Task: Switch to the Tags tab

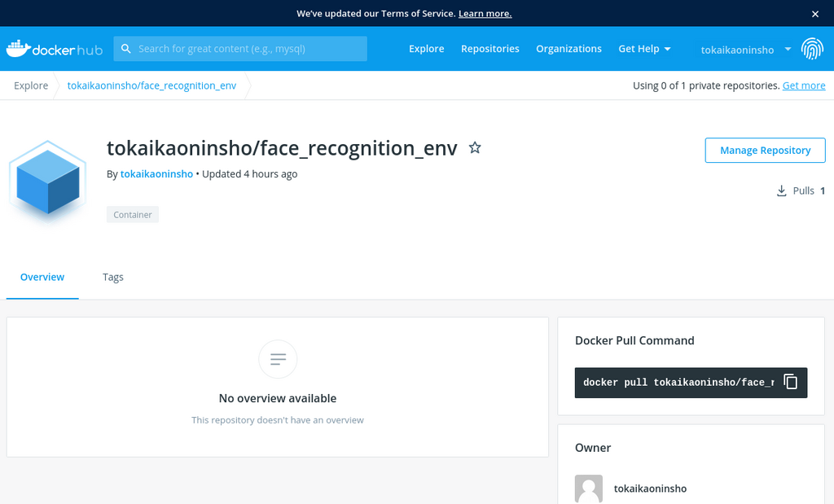Action: click(x=112, y=277)
